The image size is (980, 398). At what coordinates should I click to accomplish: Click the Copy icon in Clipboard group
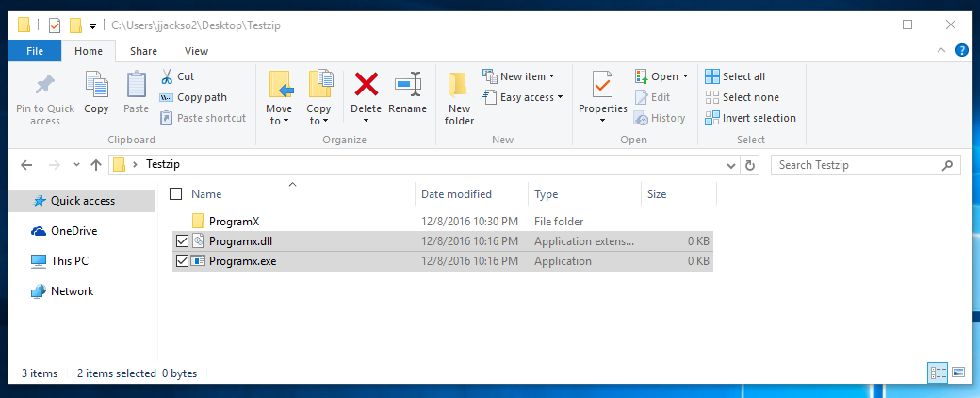(96, 84)
